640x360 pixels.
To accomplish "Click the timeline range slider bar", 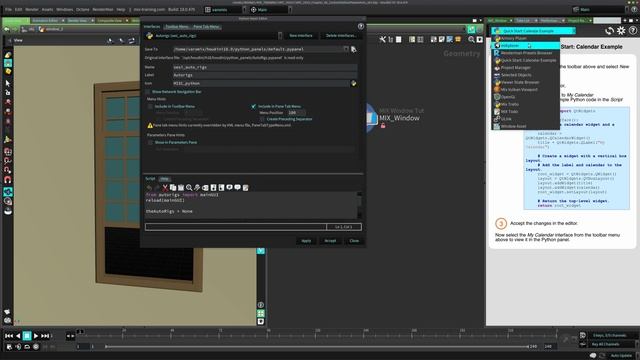I will point(317,347).
